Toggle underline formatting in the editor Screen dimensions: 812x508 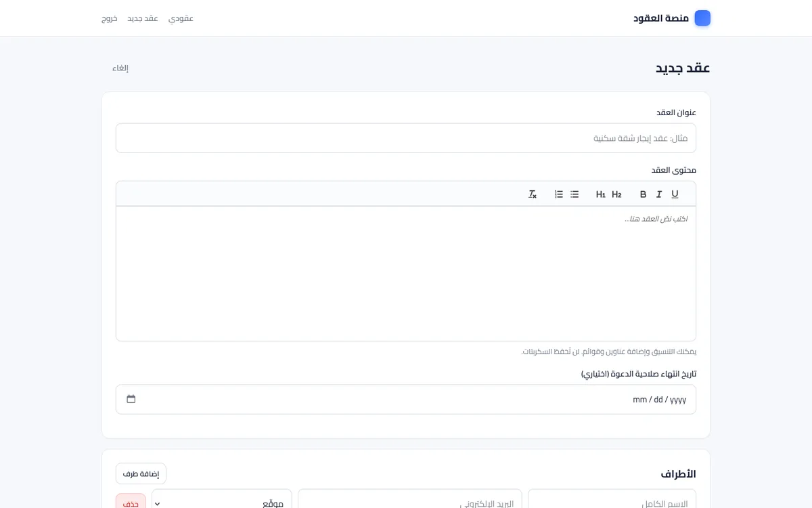pyautogui.click(x=675, y=194)
